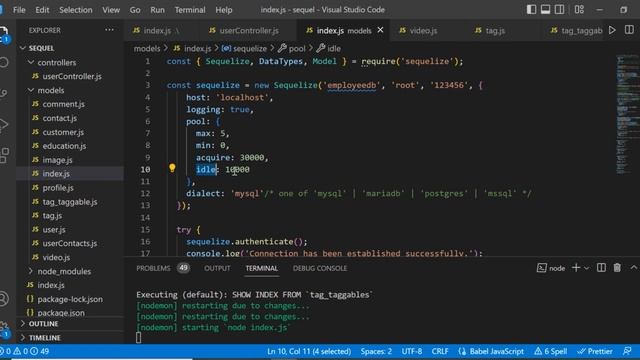The image size is (640, 360).
Task: Open userContacts.js in the explorer
Action: coord(70,243)
